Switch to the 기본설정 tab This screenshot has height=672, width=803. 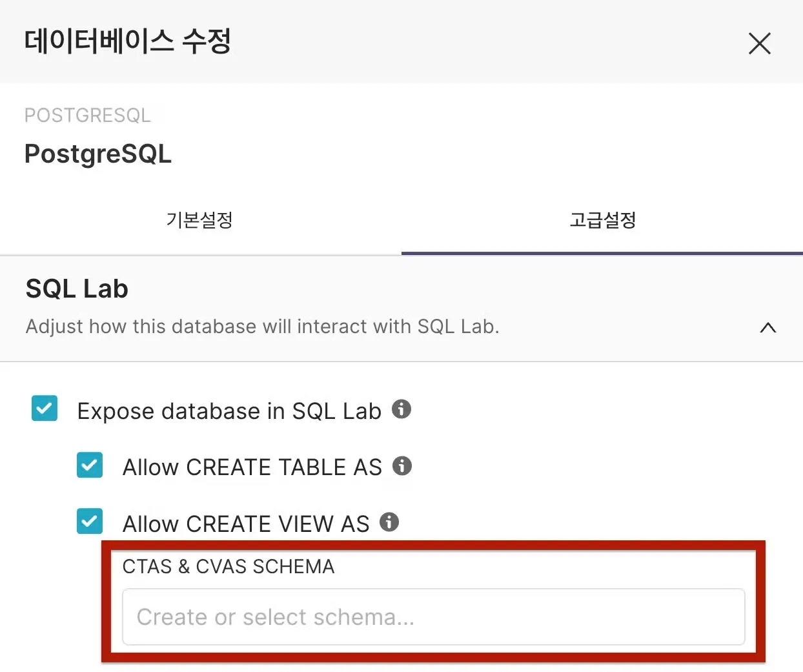click(199, 220)
